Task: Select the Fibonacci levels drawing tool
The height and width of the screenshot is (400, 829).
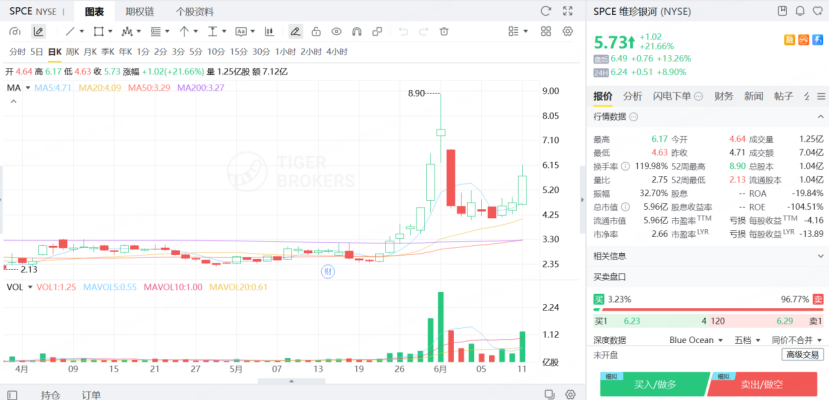Action: (155, 32)
